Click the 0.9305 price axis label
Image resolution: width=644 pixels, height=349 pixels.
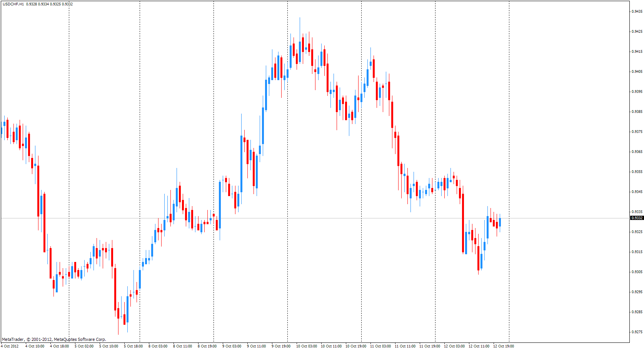pos(637,272)
